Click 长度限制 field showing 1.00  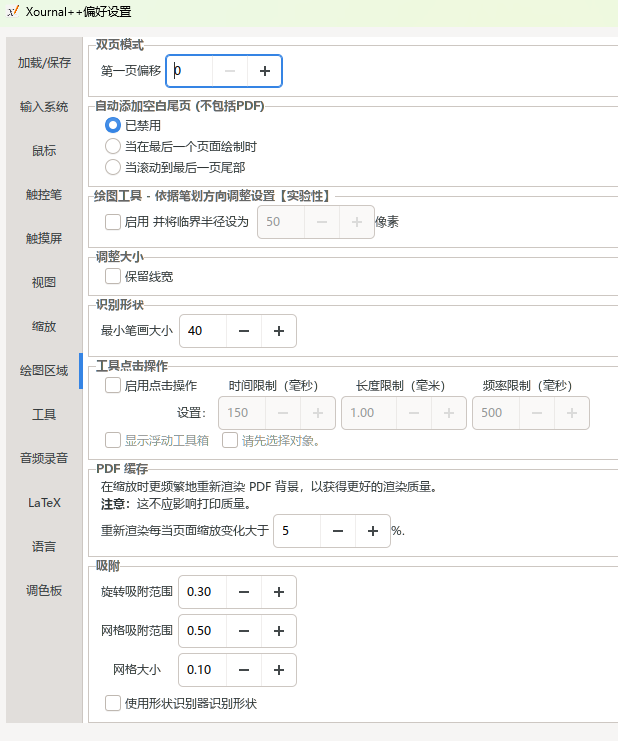[x=369, y=413]
